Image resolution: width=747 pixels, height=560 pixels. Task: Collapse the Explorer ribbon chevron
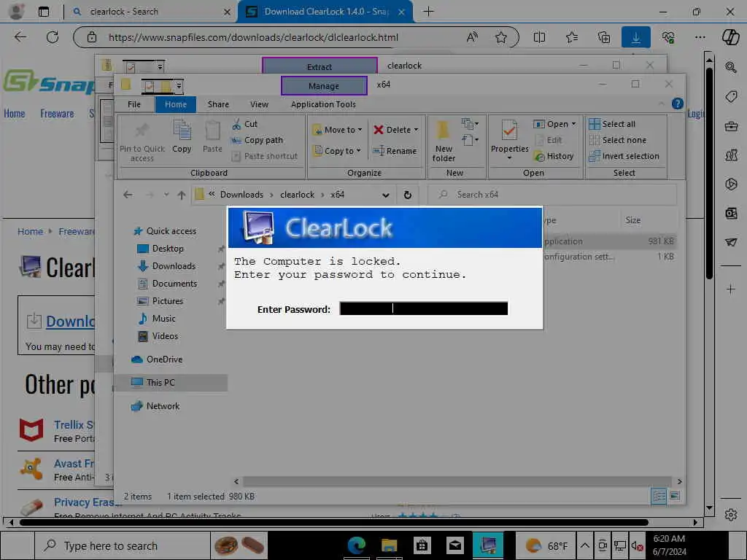pyautogui.click(x=661, y=104)
